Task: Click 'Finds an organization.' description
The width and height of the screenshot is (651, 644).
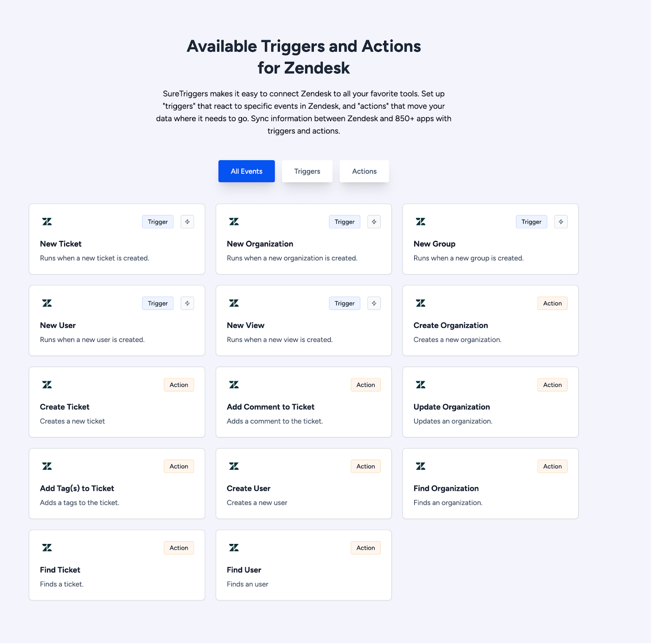Action: [448, 503]
